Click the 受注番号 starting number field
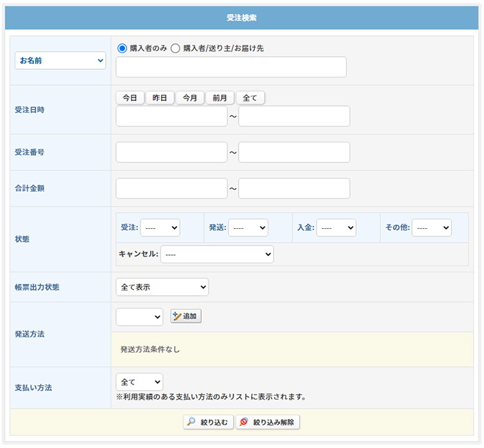Screen dimensions: 484x448 click(x=171, y=152)
